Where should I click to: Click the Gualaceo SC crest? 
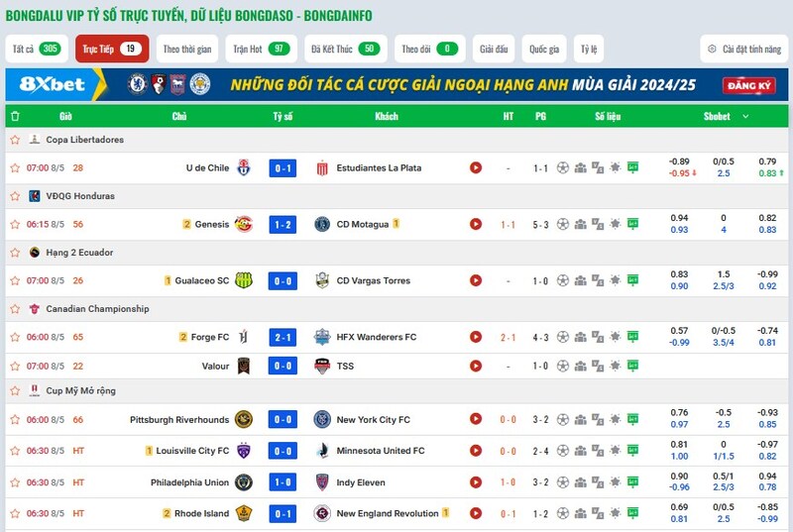(244, 280)
